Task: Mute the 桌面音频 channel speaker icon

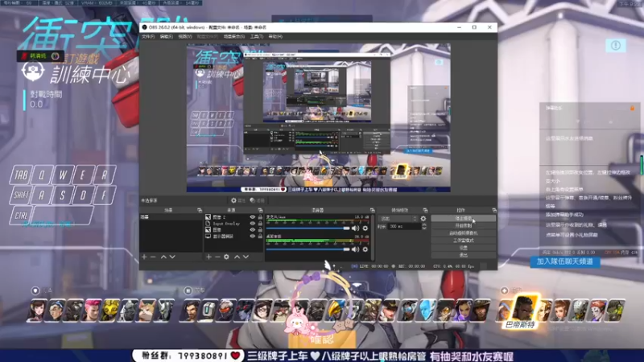Action: 355,249
